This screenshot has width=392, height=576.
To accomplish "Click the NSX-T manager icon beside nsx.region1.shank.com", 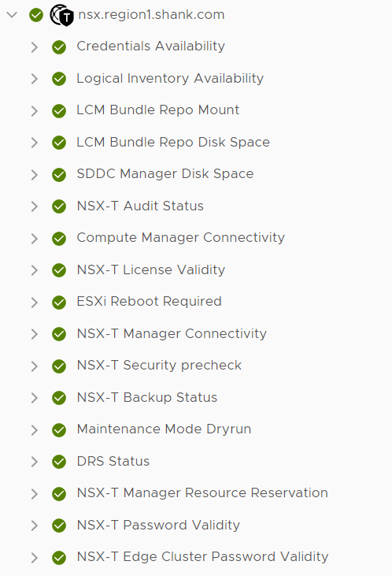I will click(x=61, y=15).
